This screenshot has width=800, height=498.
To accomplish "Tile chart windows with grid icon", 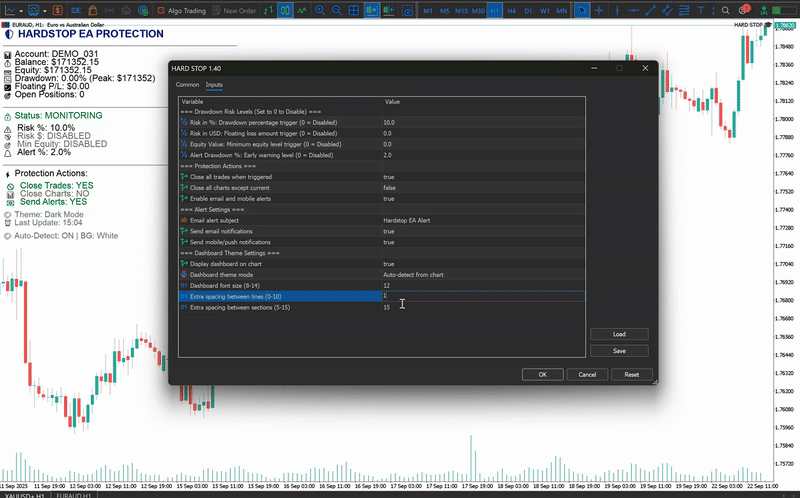I will (x=354, y=10).
